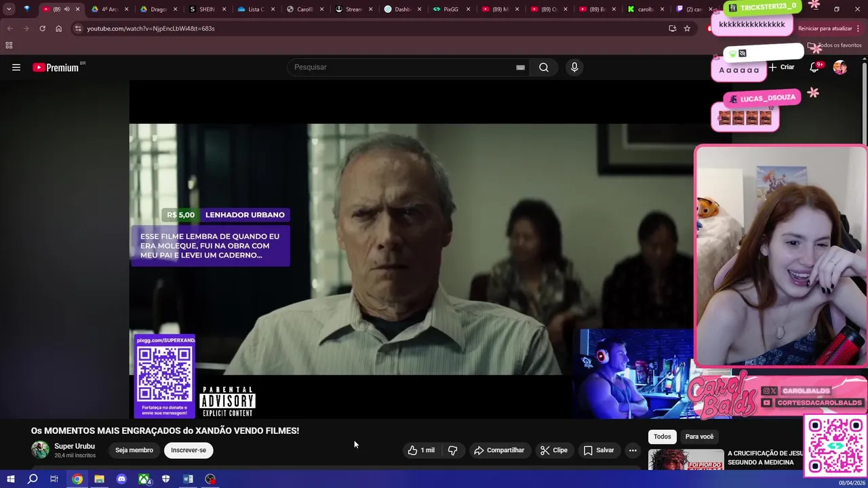Open the on-screen keyboard icon in search box
Viewport: 868px width, 488px height.
point(520,67)
